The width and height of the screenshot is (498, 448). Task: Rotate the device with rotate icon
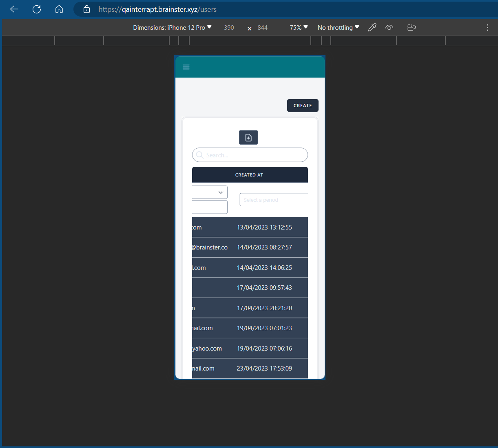click(x=412, y=27)
